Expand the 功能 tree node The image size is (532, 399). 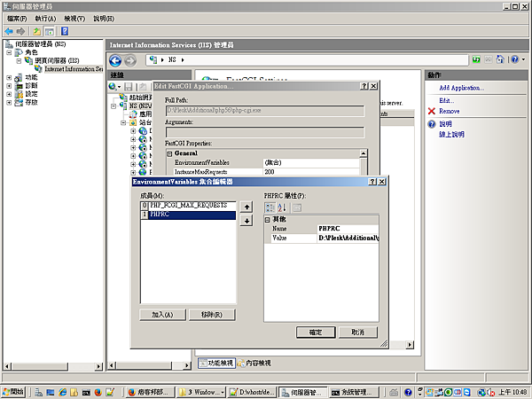(9, 77)
